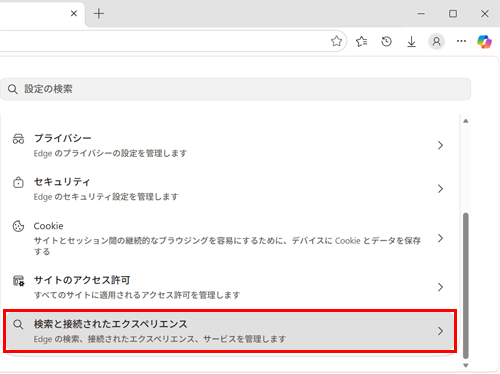This screenshot has width=500, height=374.
Task: Click the scrollbar up arrow
Action: 466,121
